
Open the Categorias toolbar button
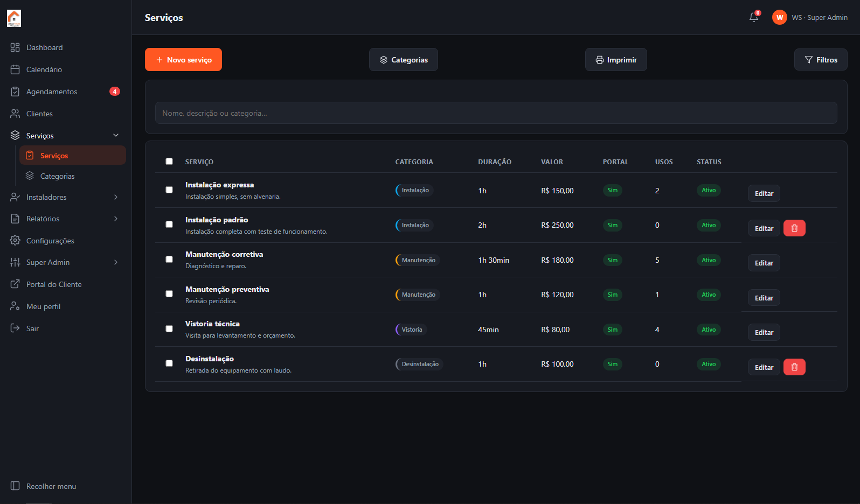click(404, 60)
